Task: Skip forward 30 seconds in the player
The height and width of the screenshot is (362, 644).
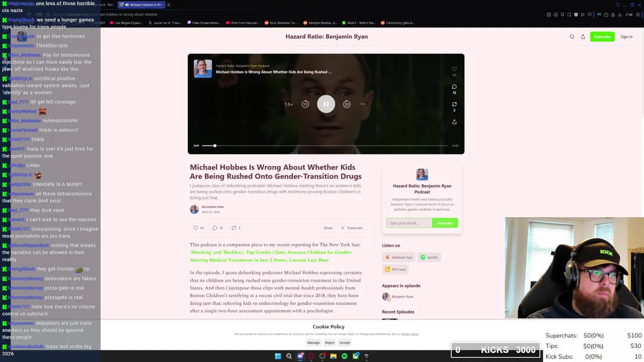Action: point(347,104)
